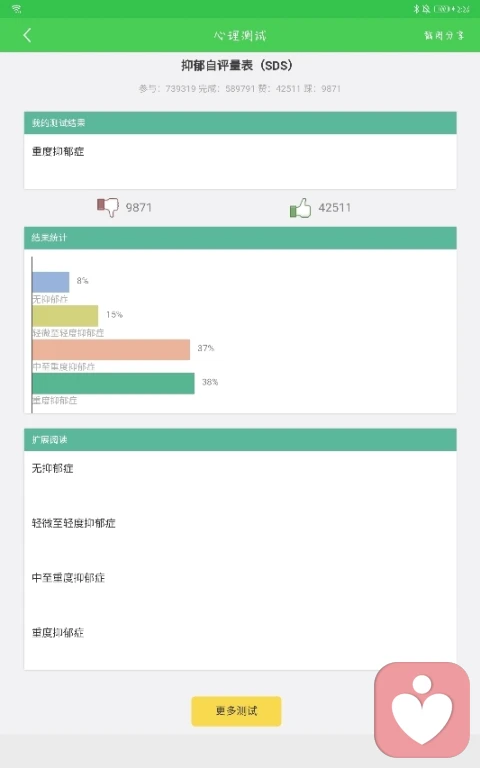Screen dimensions: 480x768
Task: Select the orange 37% bar
Action: (111, 350)
